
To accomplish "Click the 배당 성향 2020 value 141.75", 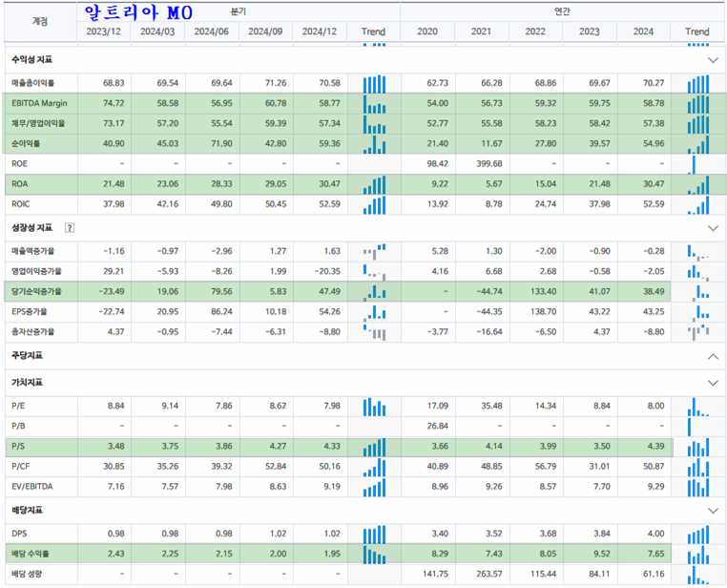I will tap(435, 574).
